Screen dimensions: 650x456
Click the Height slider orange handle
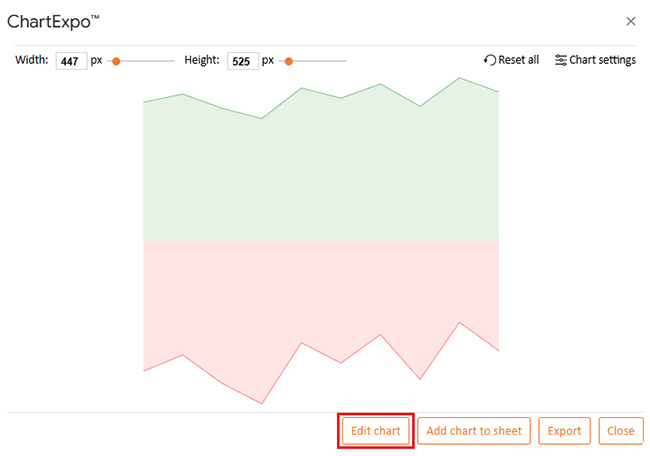[x=289, y=61]
